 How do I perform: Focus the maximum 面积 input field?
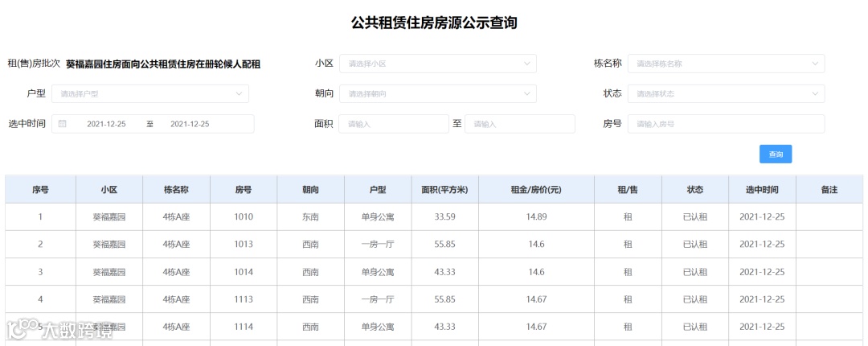(520, 124)
